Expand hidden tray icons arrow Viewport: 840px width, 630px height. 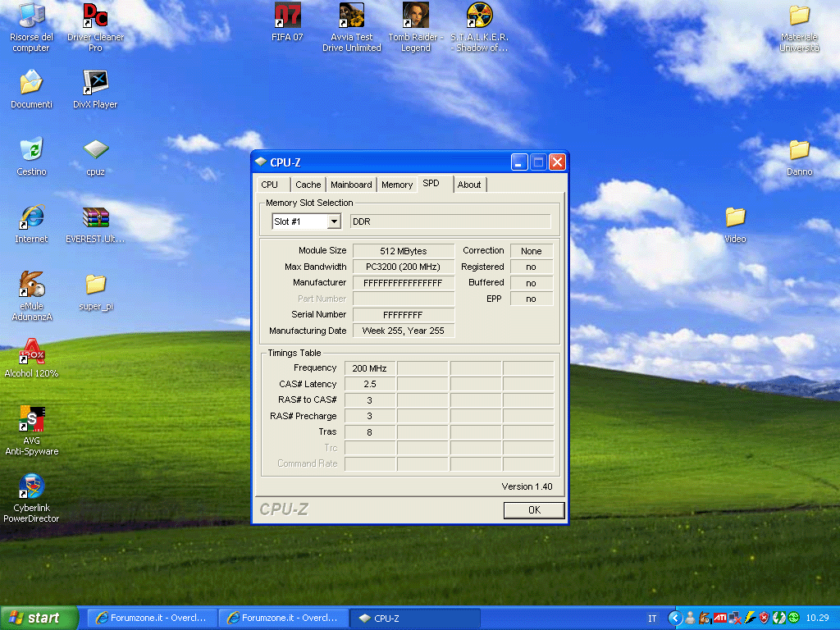tap(675, 619)
